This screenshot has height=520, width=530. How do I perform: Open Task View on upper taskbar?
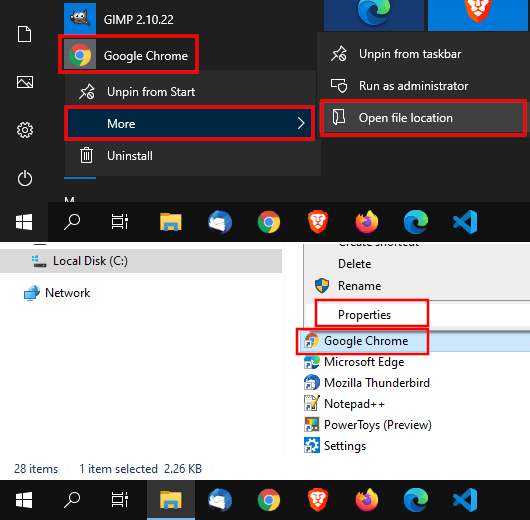point(120,222)
